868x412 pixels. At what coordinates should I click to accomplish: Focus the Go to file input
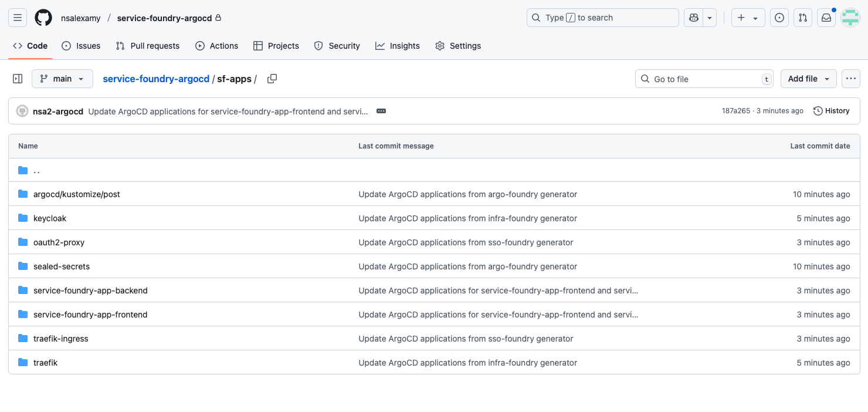tap(704, 79)
